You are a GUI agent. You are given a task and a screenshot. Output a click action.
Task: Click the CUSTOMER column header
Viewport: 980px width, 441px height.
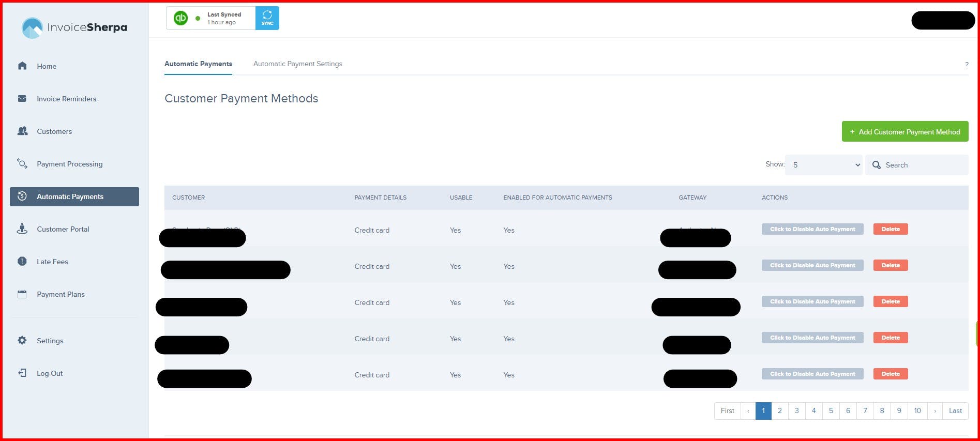click(188, 197)
